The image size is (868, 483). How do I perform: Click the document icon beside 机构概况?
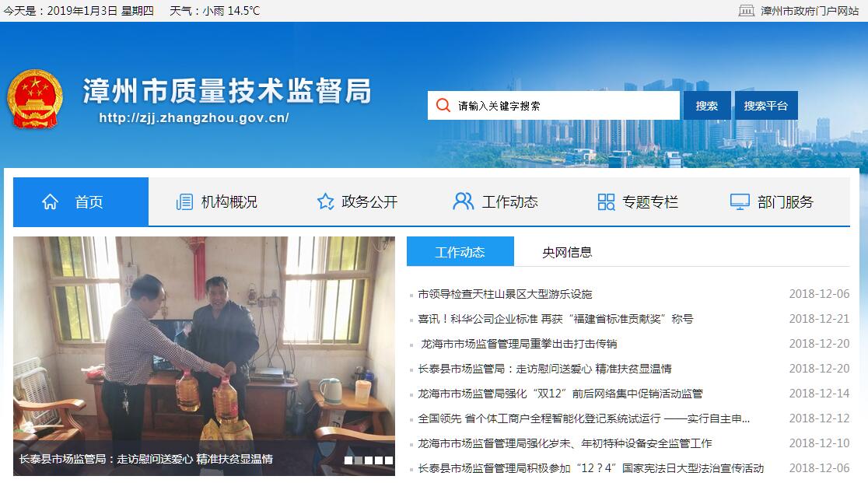(184, 202)
